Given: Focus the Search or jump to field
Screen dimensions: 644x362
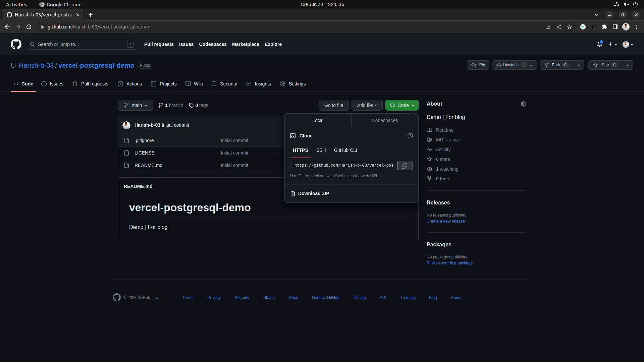Looking at the screenshot, I should [82, 44].
